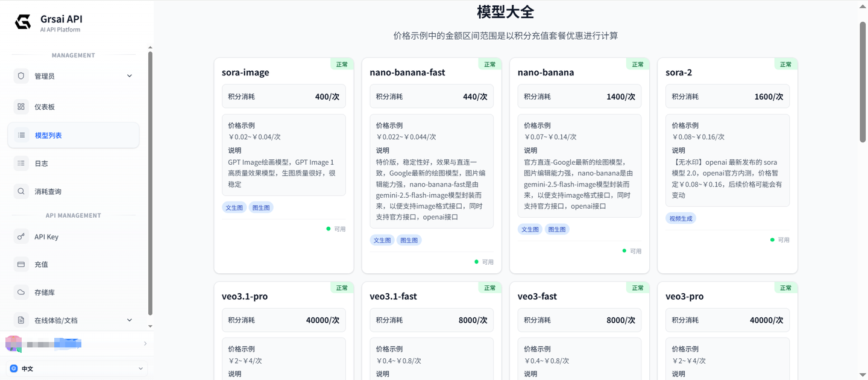Expand the 管理员 menu chevron

tap(130, 76)
